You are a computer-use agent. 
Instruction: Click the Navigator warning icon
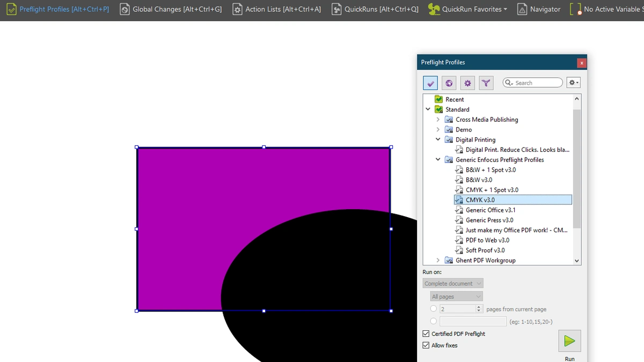pyautogui.click(x=522, y=9)
